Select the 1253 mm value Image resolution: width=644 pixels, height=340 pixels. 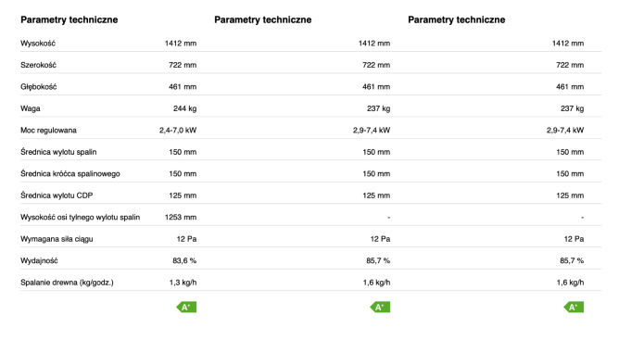click(181, 217)
